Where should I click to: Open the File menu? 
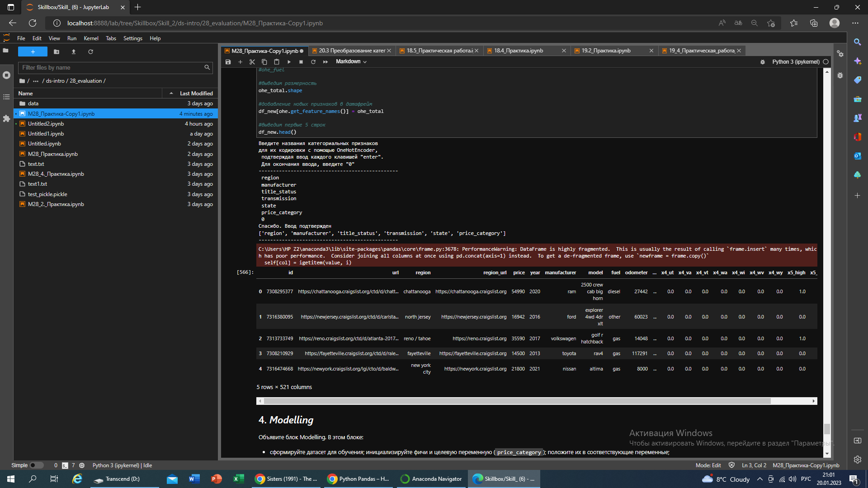pos(21,38)
